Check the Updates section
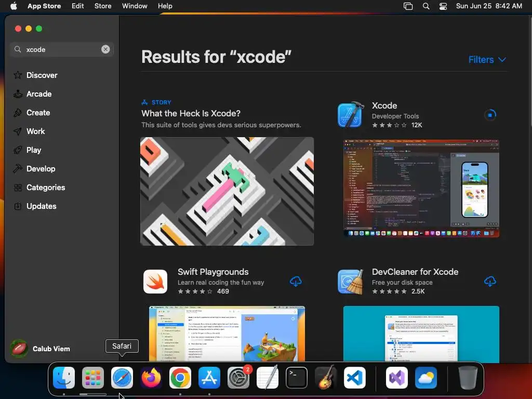This screenshot has height=399, width=532. tap(35, 206)
